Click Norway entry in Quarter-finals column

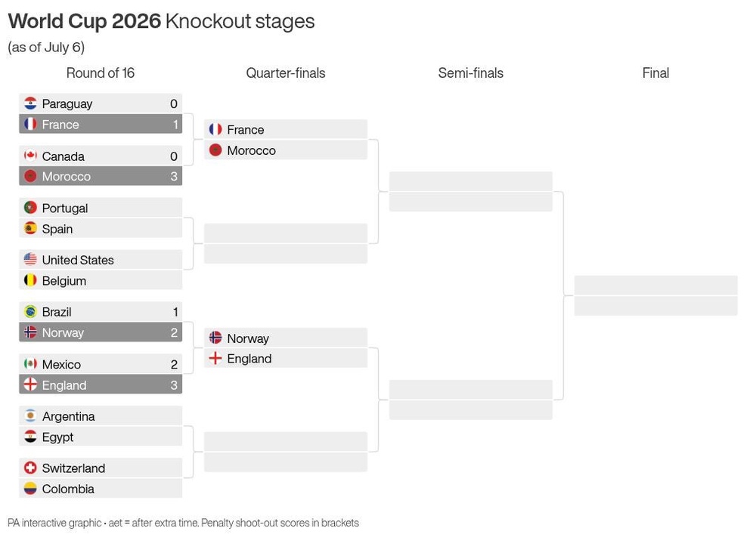tap(286, 338)
